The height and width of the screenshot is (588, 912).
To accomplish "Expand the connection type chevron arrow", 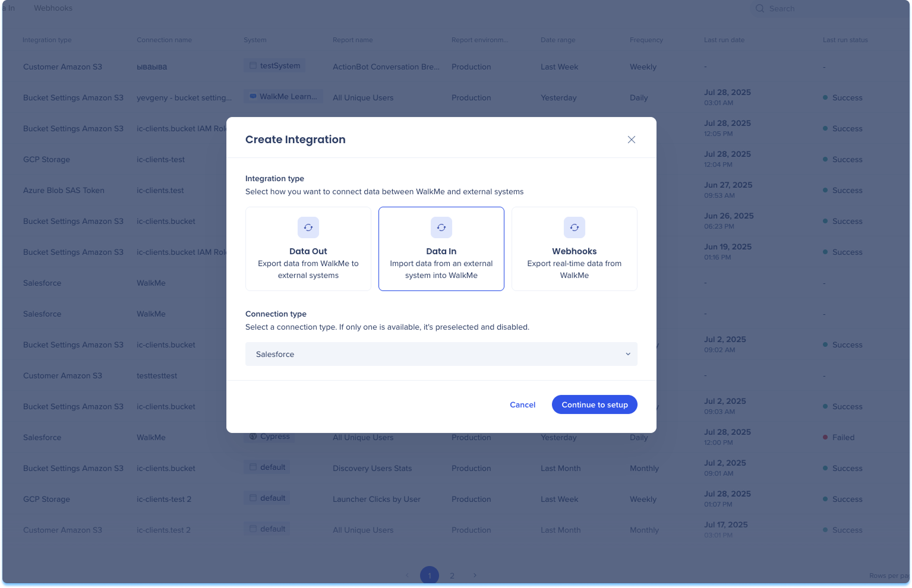I will click(627, 354).
